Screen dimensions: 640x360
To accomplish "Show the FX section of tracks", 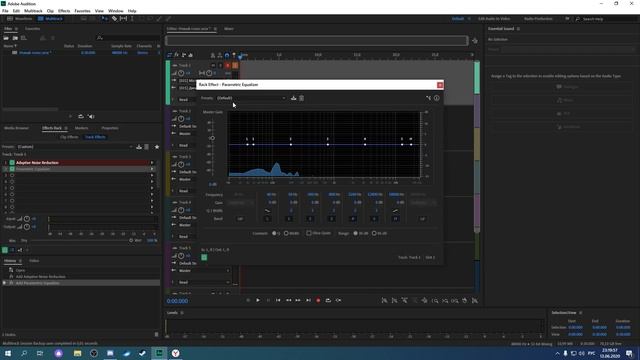I will tap(177, 55).
